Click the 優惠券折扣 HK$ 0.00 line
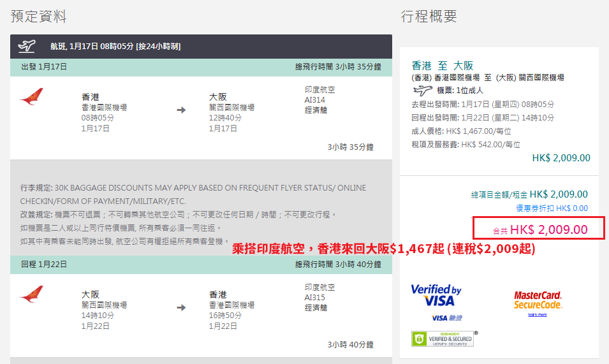 (x=552, y=208)
